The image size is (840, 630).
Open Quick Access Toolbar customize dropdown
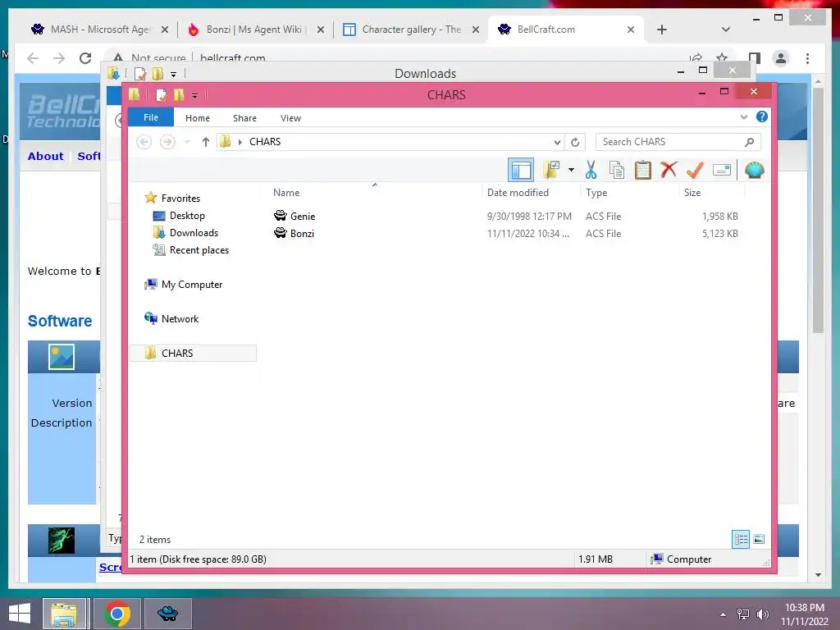pyautogui.click(x=194, y=95)
